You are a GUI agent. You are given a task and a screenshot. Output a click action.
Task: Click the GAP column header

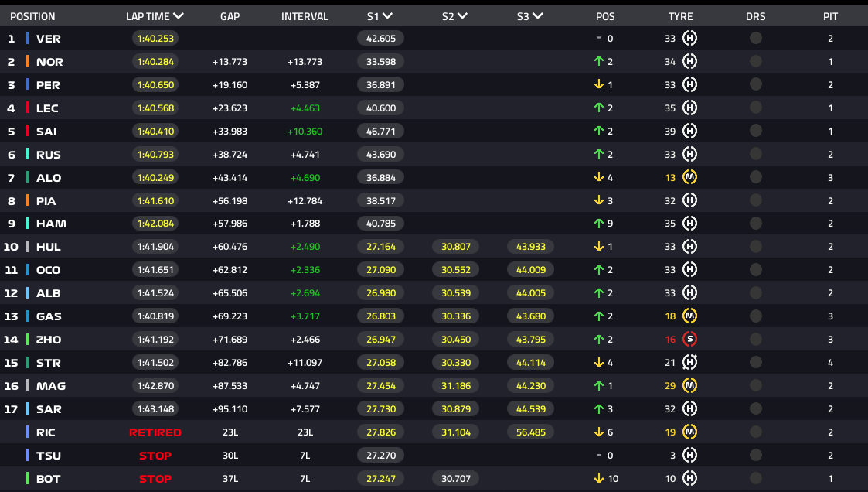(x=230, y=16)
